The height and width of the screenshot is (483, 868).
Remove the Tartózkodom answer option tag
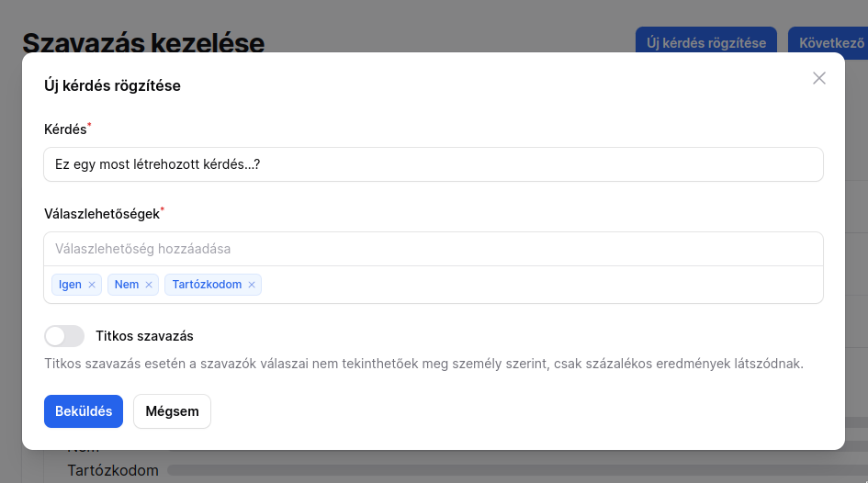[252, 285]
